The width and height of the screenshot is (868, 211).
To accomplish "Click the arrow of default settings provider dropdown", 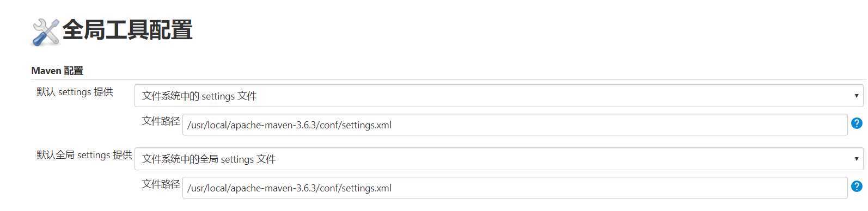I will click(x=857, y=96).
